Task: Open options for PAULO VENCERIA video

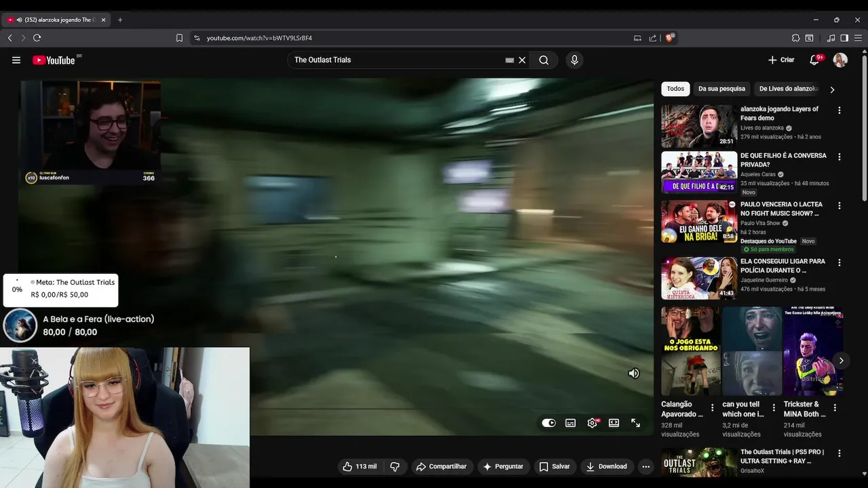Action: point(840,206)
